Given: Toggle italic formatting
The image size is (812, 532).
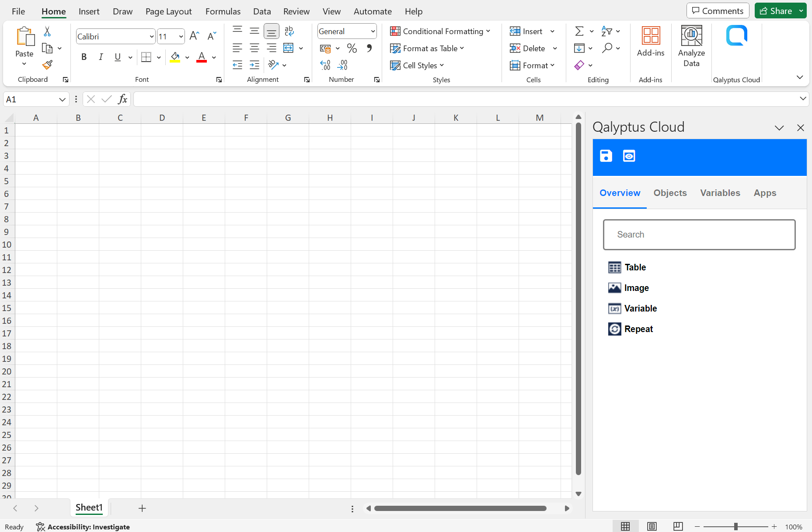Looking at the screenshot, I should [101, 57].
